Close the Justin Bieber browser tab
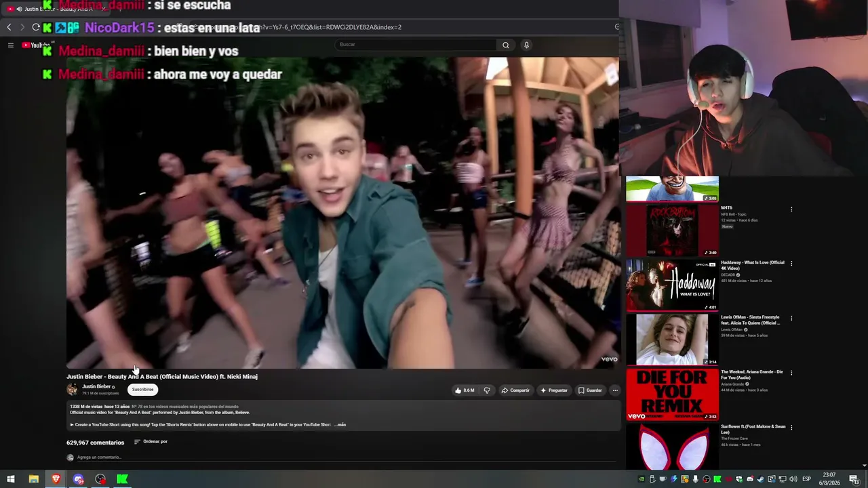This screenshot has width=868, height=488. [x=103, y=9]
